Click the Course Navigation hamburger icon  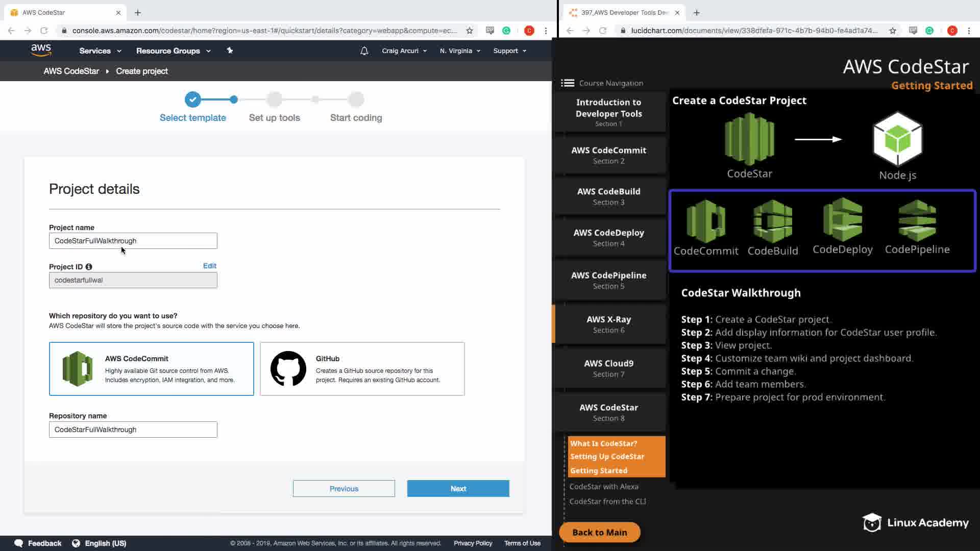pyautogui.click(x=567, y=83)
